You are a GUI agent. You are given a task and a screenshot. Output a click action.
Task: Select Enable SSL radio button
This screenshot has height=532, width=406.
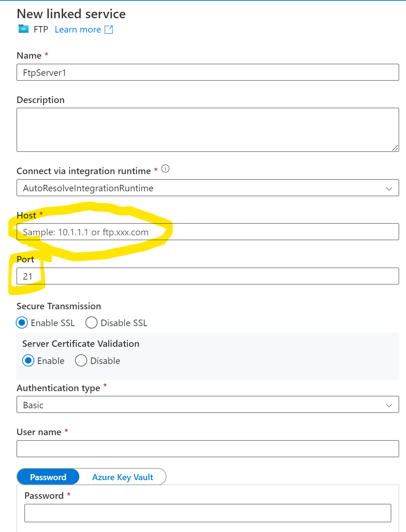pyautogui.click(x=22, y=323)
